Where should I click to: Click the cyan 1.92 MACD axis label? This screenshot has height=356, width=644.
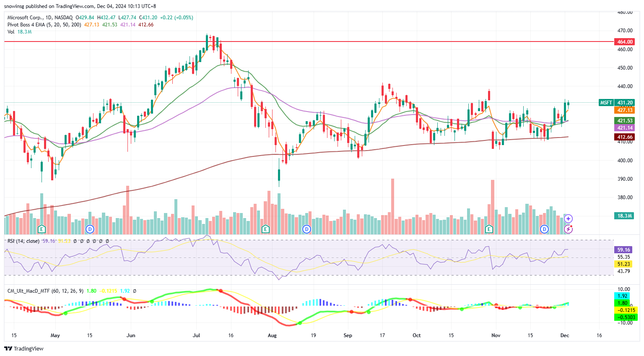(623, 296)
